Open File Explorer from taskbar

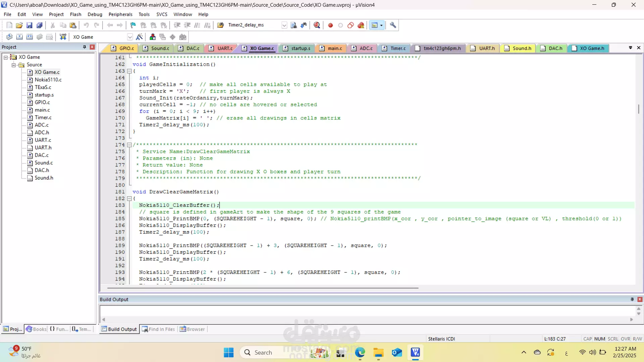click(378, 353)
